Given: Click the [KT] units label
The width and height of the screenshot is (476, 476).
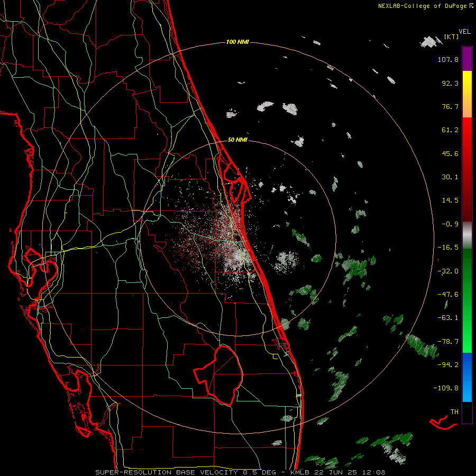Looking at the screenshot, I should (x=451, y=36).
